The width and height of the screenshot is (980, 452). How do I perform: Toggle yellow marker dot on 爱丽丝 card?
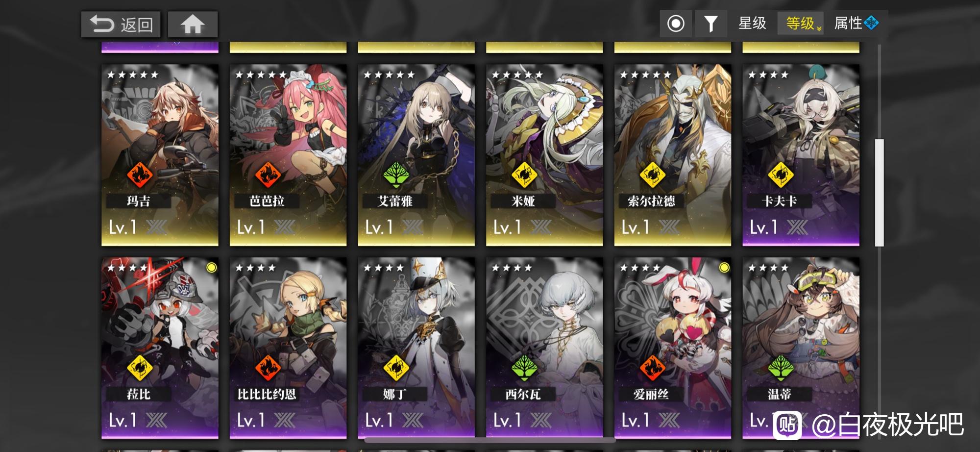click(x=724, y=267)
